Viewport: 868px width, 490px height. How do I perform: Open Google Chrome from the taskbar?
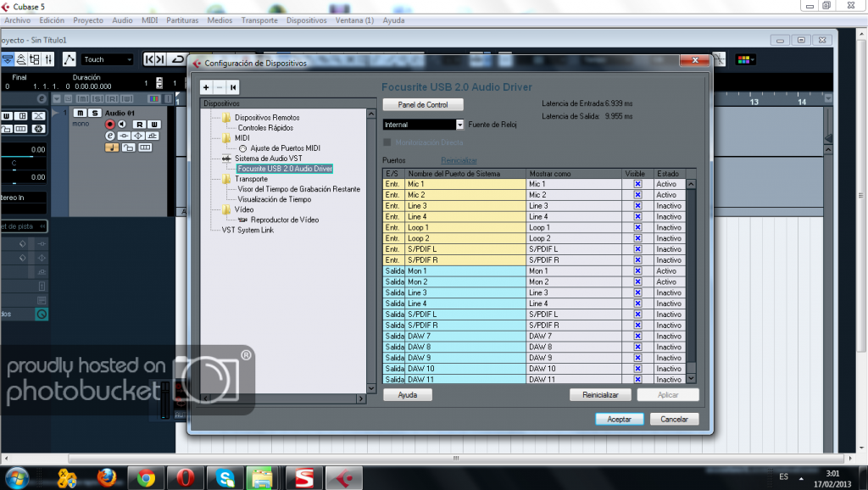(146, 478)
